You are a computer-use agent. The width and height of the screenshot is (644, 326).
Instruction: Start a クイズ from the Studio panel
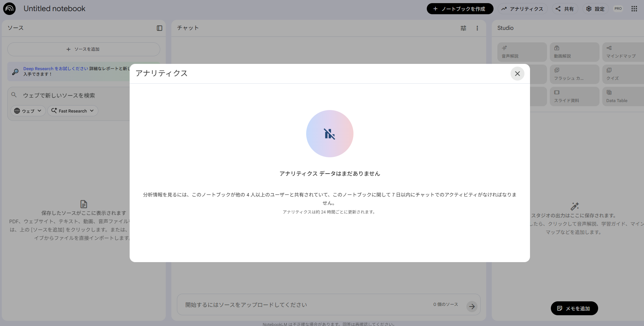click(x=624, y=74)
